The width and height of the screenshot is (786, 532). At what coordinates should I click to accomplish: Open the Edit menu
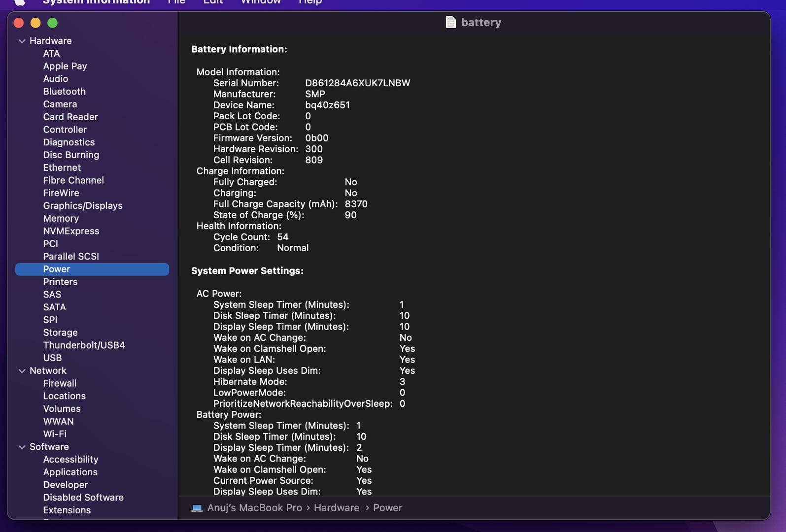(x=213, y=2)
